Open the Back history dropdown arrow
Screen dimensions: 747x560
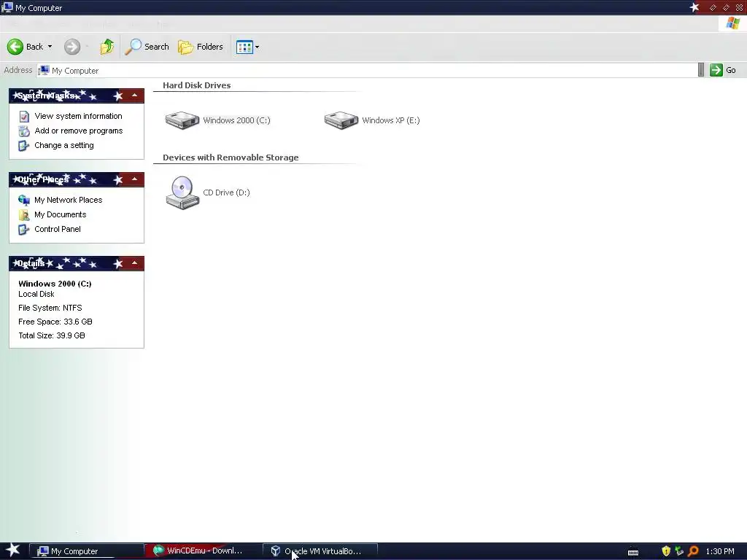[50, 47]
